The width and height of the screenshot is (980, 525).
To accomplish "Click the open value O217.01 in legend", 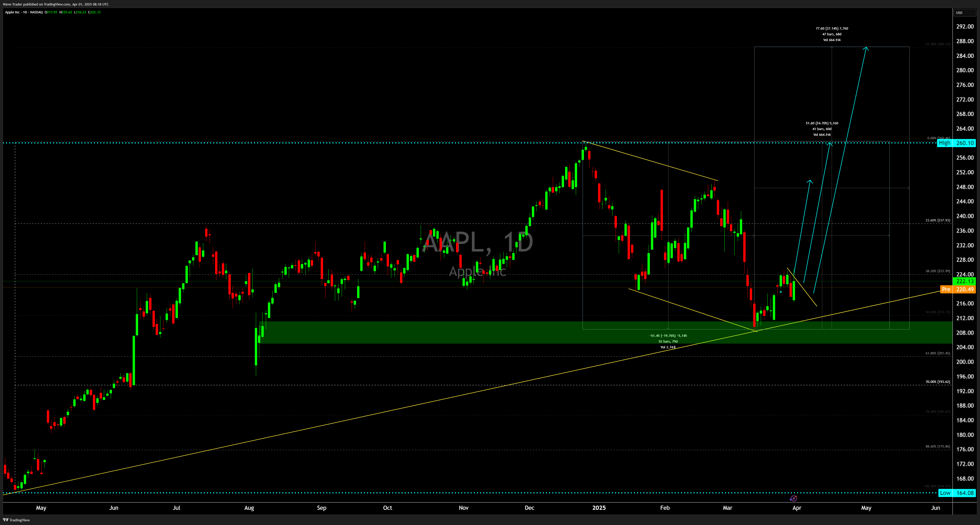I will click(51, 12).
